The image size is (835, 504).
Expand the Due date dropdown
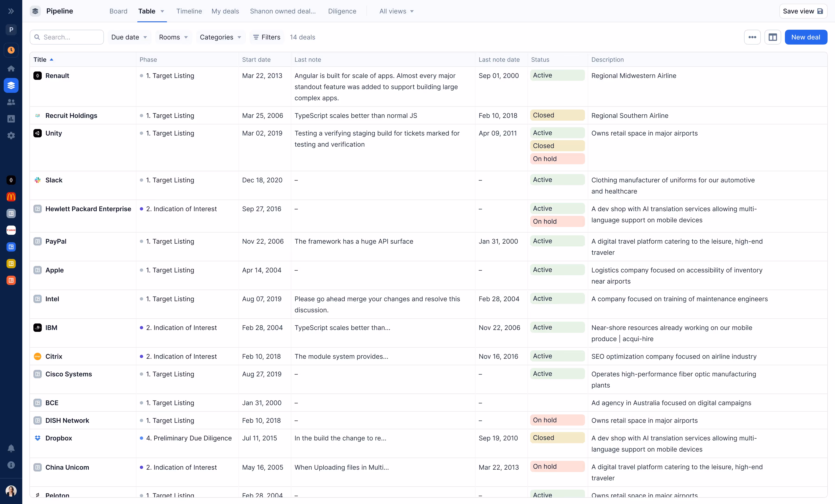(129, 37)
